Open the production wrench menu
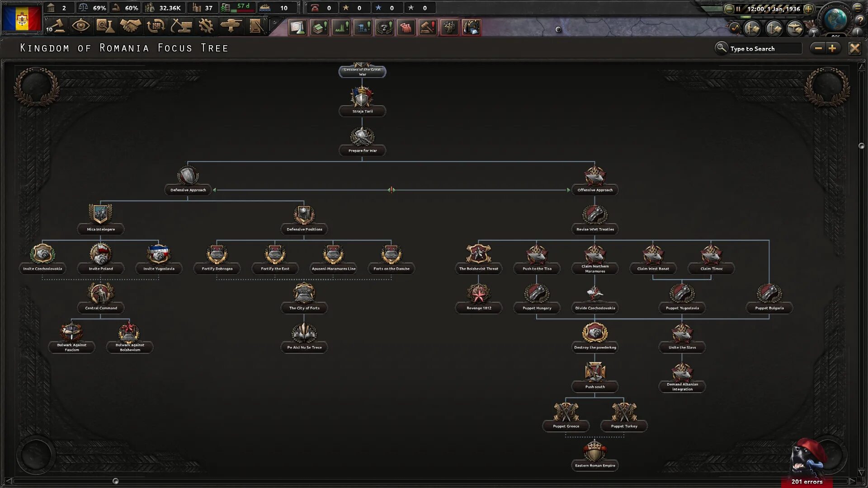This screenshot has height=488, width=868. (206, 26)
